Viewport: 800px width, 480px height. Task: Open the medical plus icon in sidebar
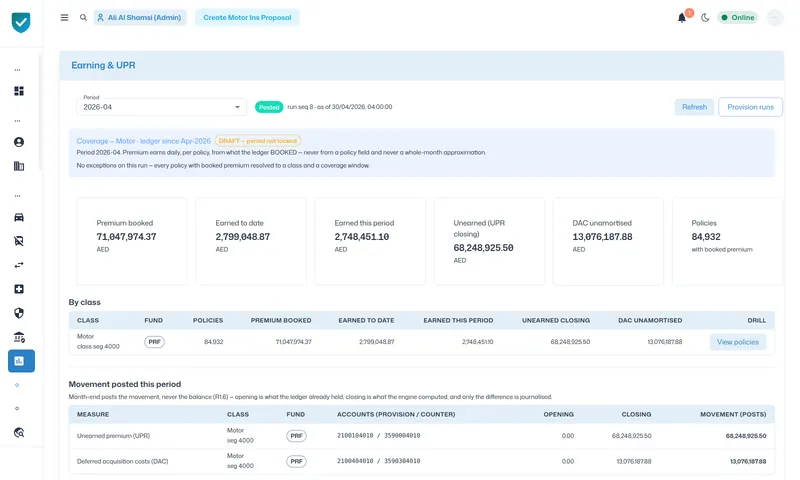coord(19,289)
